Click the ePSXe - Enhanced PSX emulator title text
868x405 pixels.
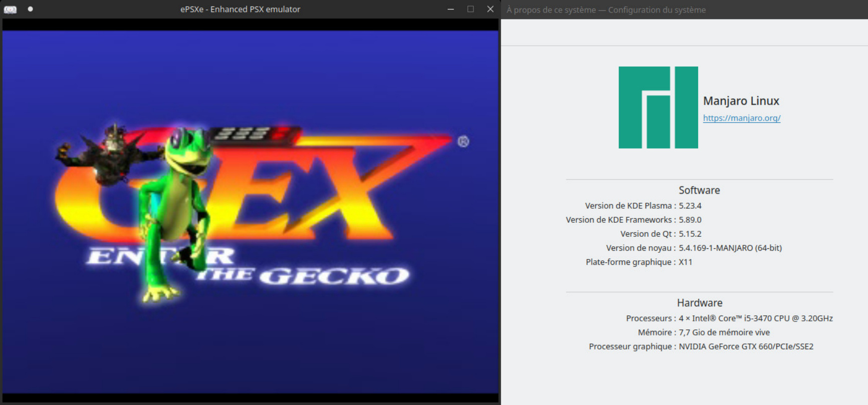tap(241, 9)
